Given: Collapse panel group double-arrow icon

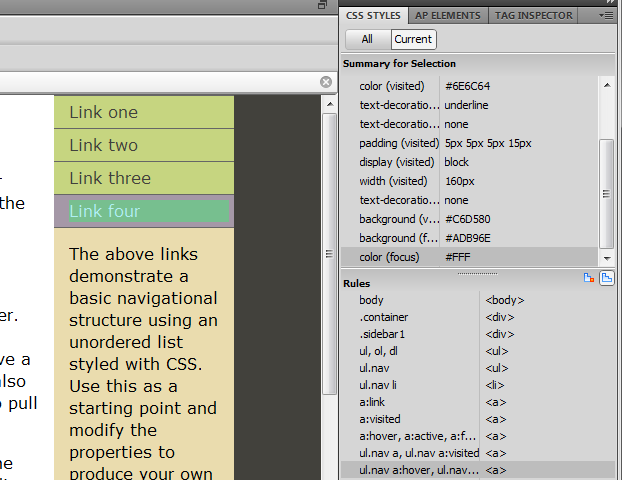Looking at the screenshot, I should [612, 3].
